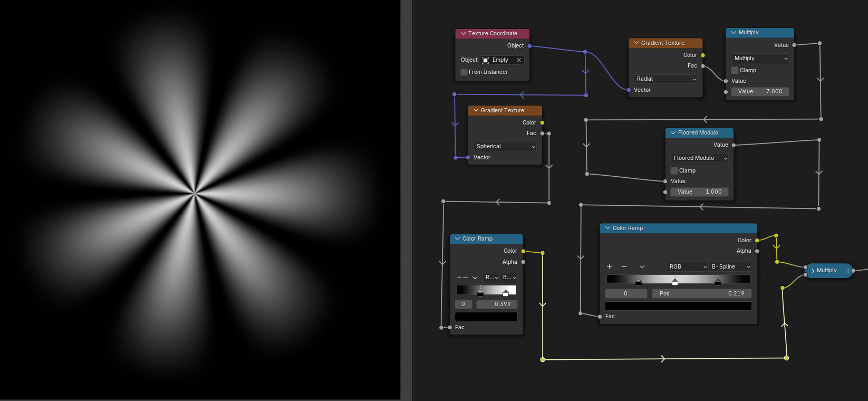Viewport: 868px width, 401px height.
Task: Select the white stop handle in smaller Color Ramp
Action: pos(506,293)
